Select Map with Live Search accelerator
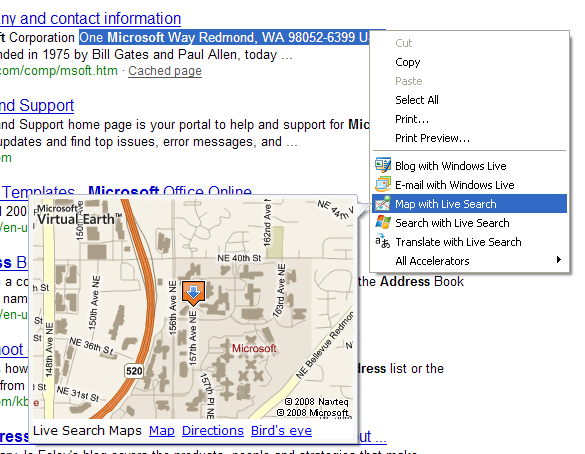Viewport: 585px width, 454px height. tap(469, 204)
